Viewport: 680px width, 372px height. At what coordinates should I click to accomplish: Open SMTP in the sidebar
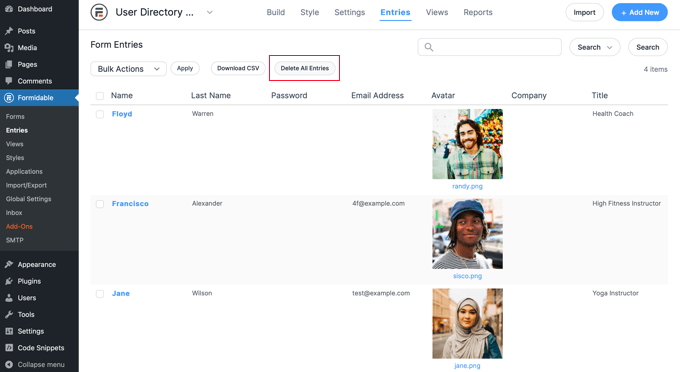[x=15, y=240]
